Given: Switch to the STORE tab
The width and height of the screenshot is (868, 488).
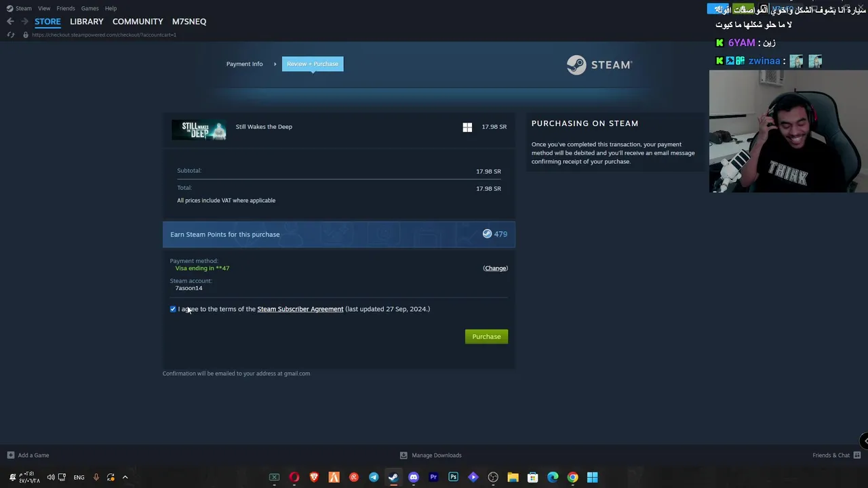Looking at the screenshot, I should tap(47, 22).
